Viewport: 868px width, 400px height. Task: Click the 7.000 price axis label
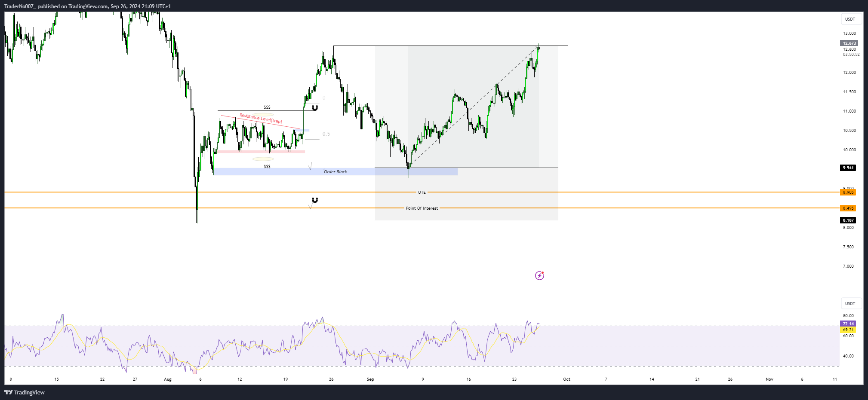[848, 266]
